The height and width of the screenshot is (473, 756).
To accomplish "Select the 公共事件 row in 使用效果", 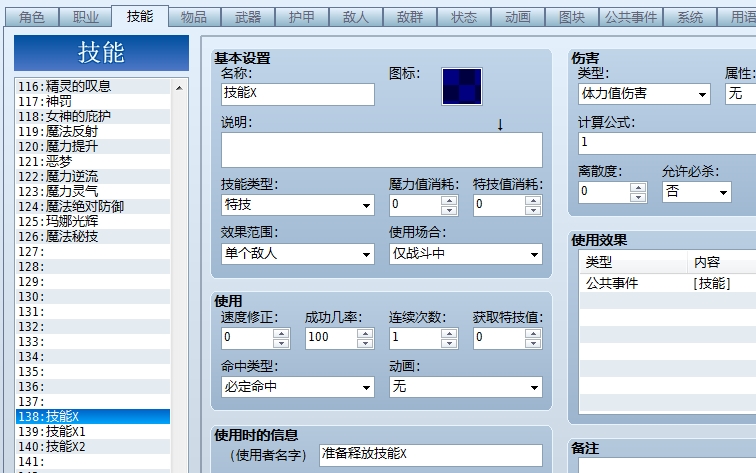I will [x=667, y=283].
